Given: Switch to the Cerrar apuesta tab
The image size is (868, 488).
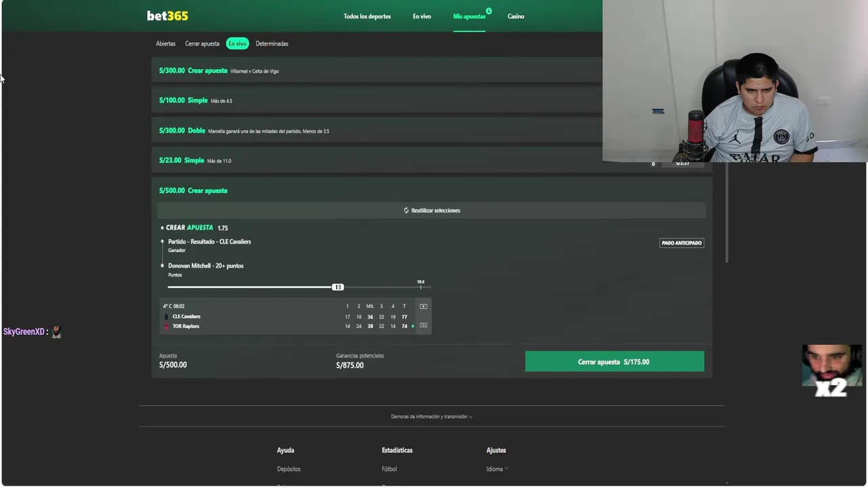Looking at the screenshot, I should pyautogui.click(x=202, y=43).
